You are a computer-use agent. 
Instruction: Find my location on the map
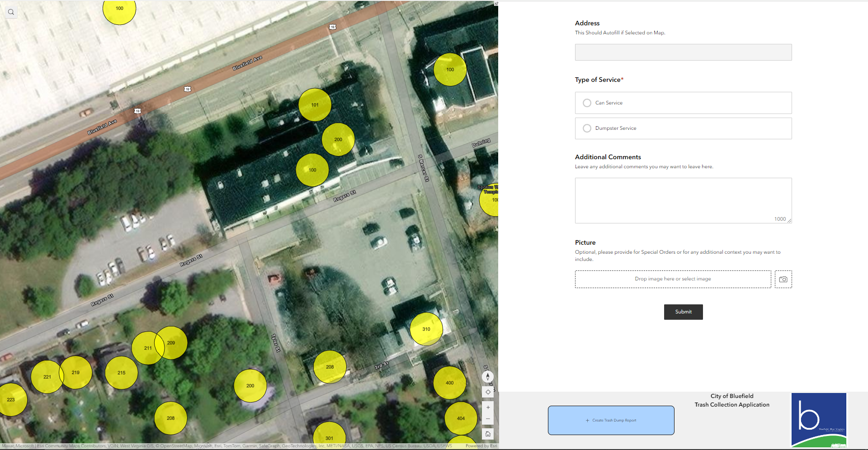click(488, 392)
